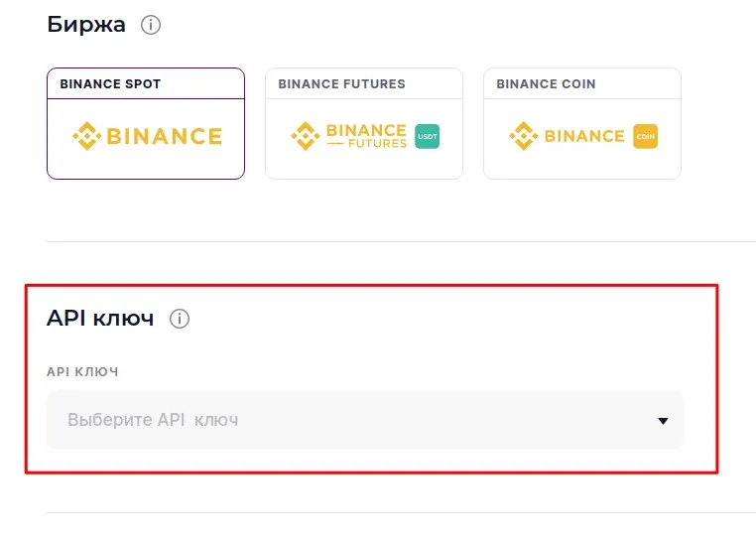Click the BINANCE wordmark in the Spot card
This screenshot has width=756, height=540.
[164, 137]
